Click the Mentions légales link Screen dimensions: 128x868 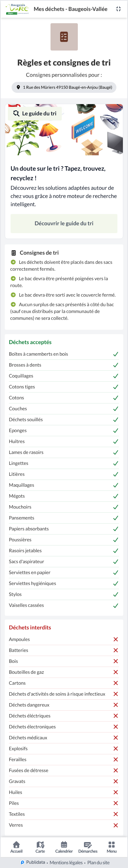(66, 863)
